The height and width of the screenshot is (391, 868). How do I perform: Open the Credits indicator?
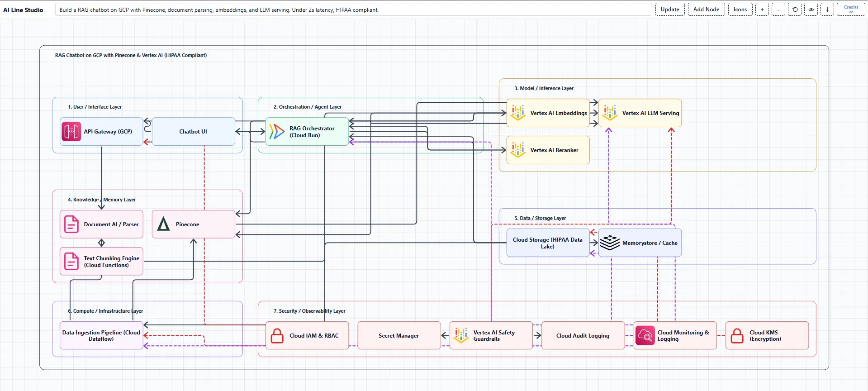point(851,10)
